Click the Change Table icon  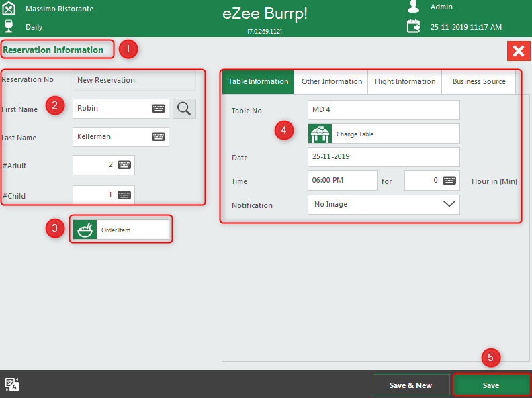[320, 134]
